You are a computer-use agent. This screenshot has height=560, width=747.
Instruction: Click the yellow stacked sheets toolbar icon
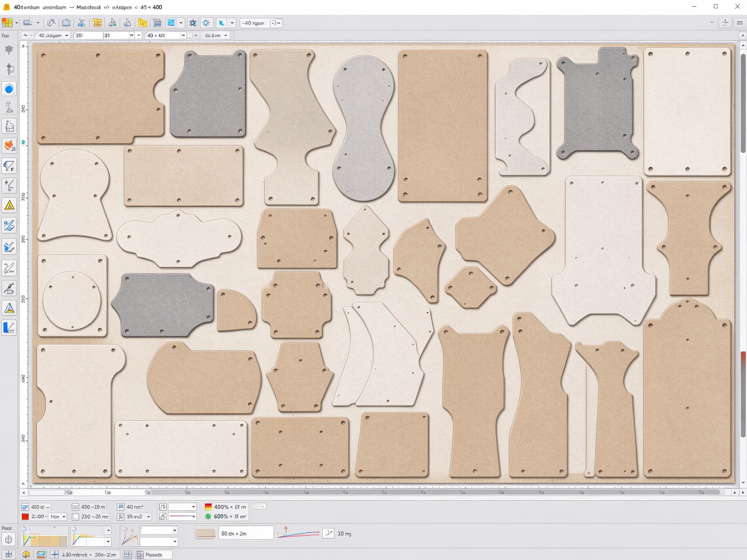[x=143, y=23]
